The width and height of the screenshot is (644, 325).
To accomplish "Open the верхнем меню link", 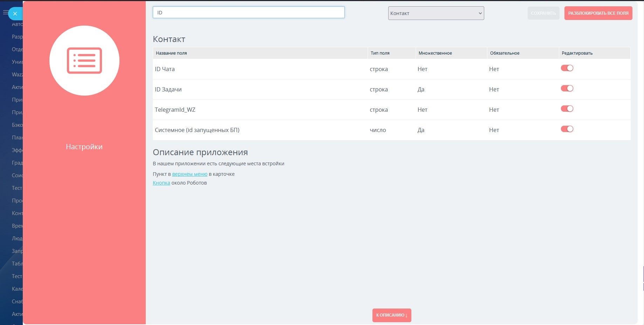I will pyautogui.click(x=190, y=174).
